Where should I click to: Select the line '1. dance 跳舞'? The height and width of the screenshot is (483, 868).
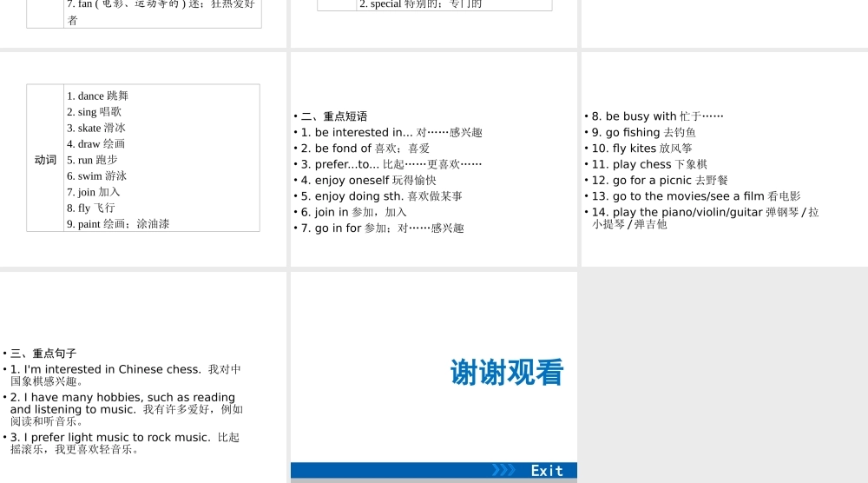(97, 96)
